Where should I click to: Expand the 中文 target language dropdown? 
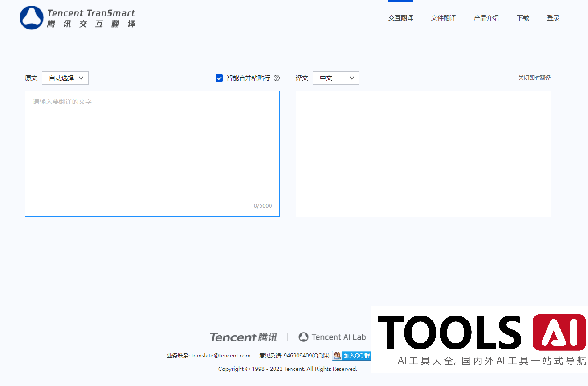click(x=336, y=78)
